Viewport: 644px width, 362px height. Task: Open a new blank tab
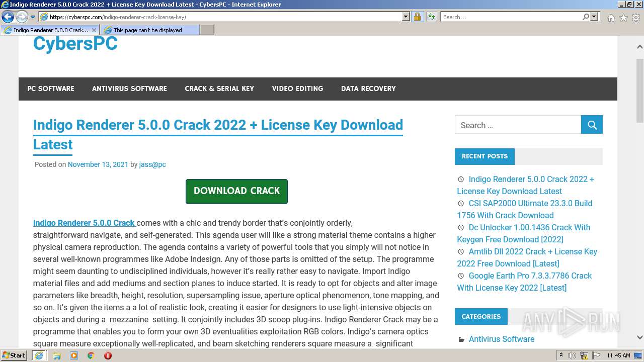pos(207,30)
